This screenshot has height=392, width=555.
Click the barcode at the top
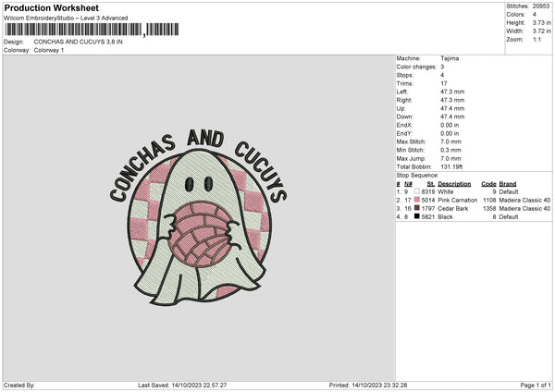tap(92, 30)
